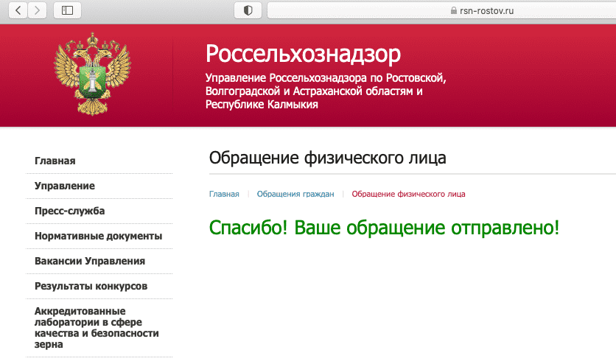Screen dimensions: 616x364
Task: Click Обращение физического лица breadcrumb
Action: tap(408, 194)
